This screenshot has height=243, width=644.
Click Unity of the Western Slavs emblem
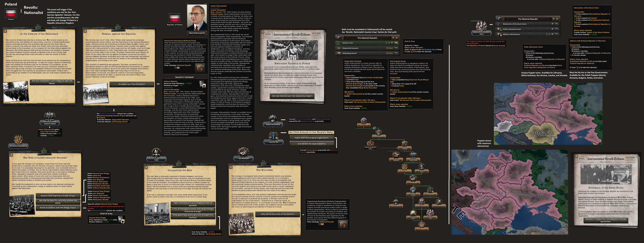481,26
